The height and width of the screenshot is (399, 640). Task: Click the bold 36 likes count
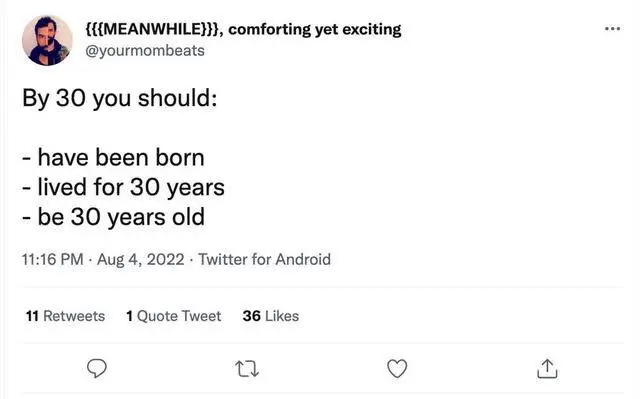251,316
